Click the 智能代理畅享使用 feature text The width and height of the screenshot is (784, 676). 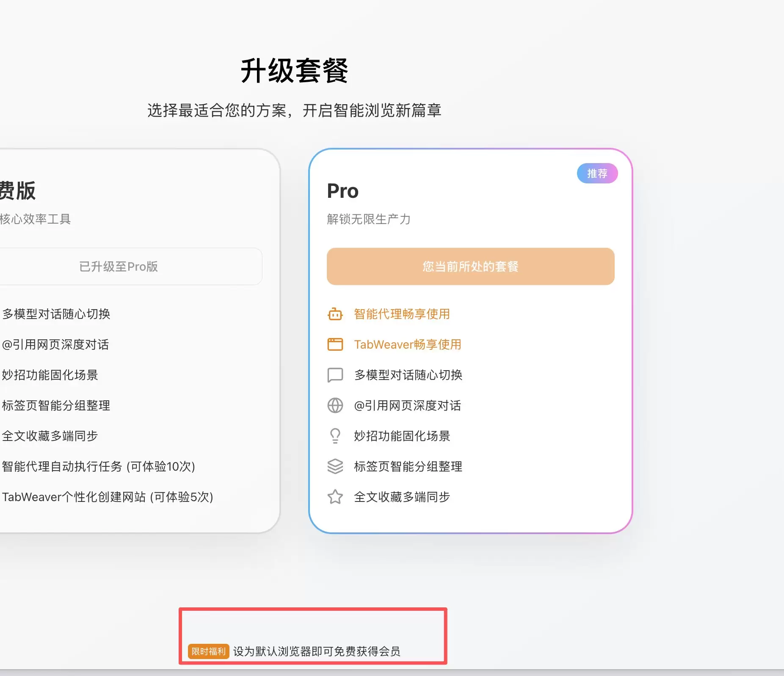(x=401, y=314)
